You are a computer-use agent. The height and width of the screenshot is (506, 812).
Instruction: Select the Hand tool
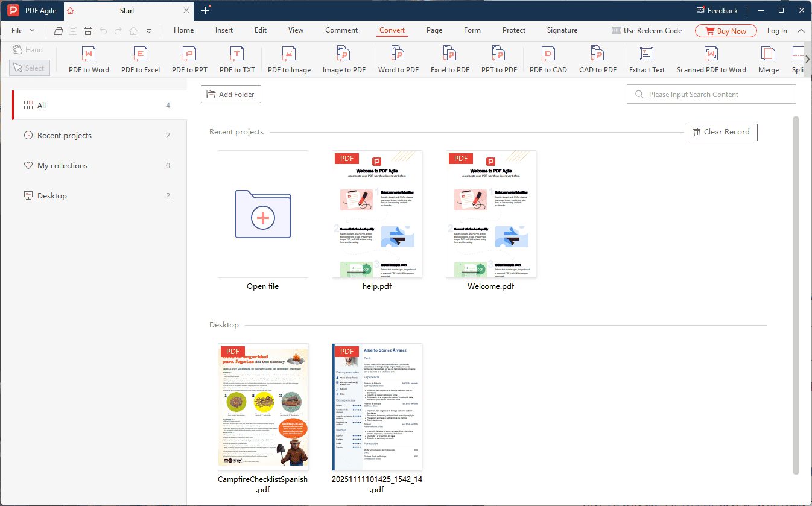28,50
